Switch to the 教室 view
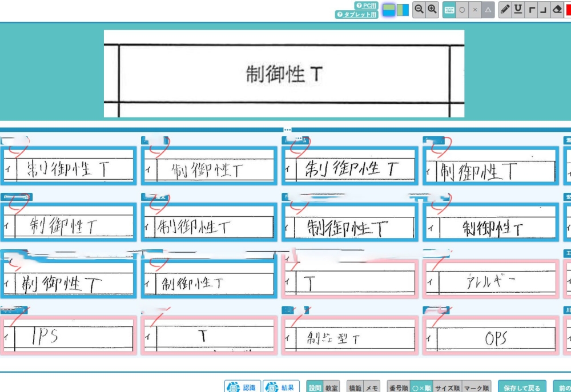This screenshot has width=571, height=392. [x=331, y=387]
